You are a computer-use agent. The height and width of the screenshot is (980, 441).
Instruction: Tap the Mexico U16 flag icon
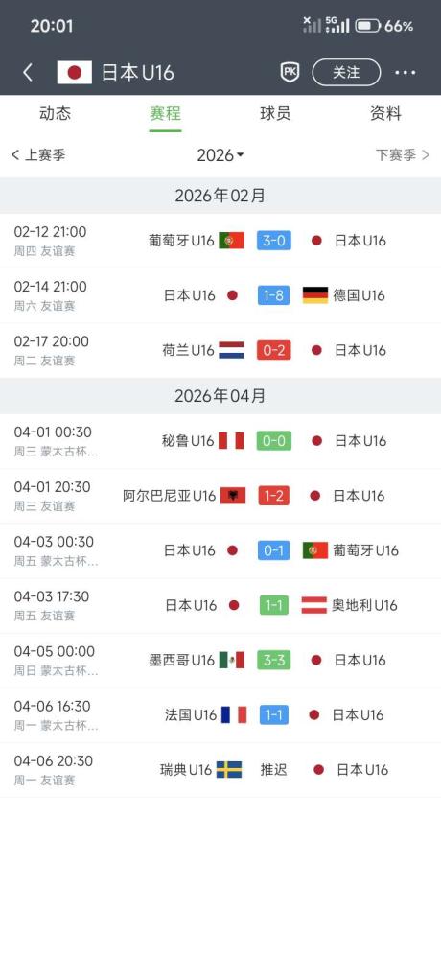(x=232, y=660)
